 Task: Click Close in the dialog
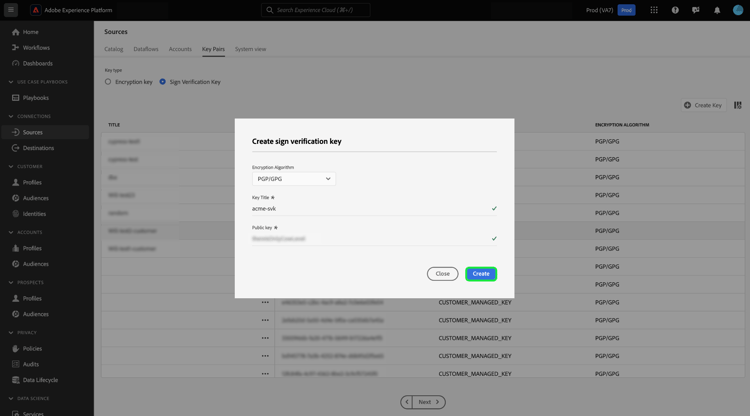[x=442, y=274]
